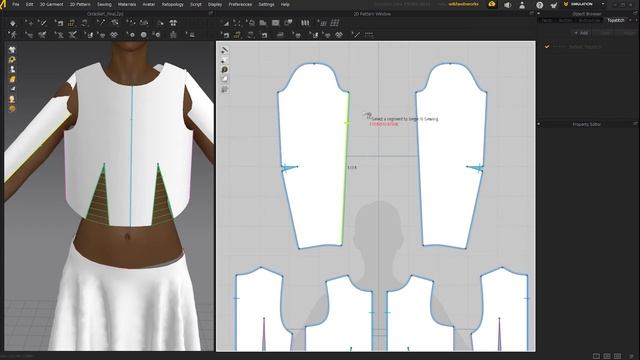The image size is (640, 360).
Task: Click the top garment display icon in 3D view sidebar
Action: (x=12, y=50)
